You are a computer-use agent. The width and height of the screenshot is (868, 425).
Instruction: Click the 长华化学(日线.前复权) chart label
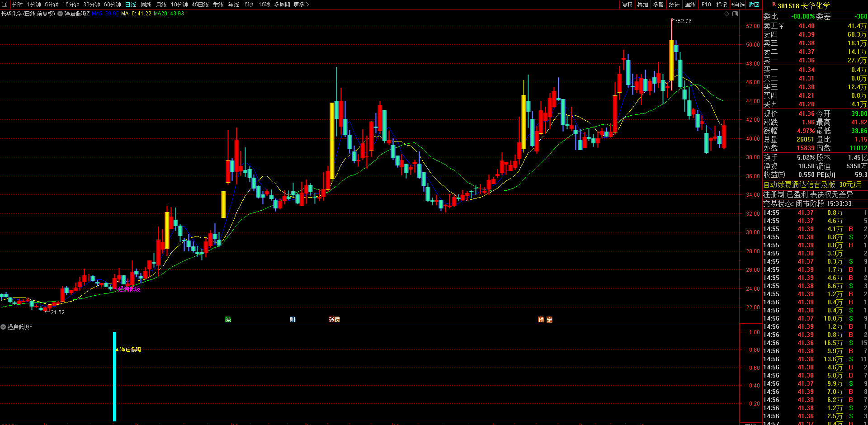28,14
